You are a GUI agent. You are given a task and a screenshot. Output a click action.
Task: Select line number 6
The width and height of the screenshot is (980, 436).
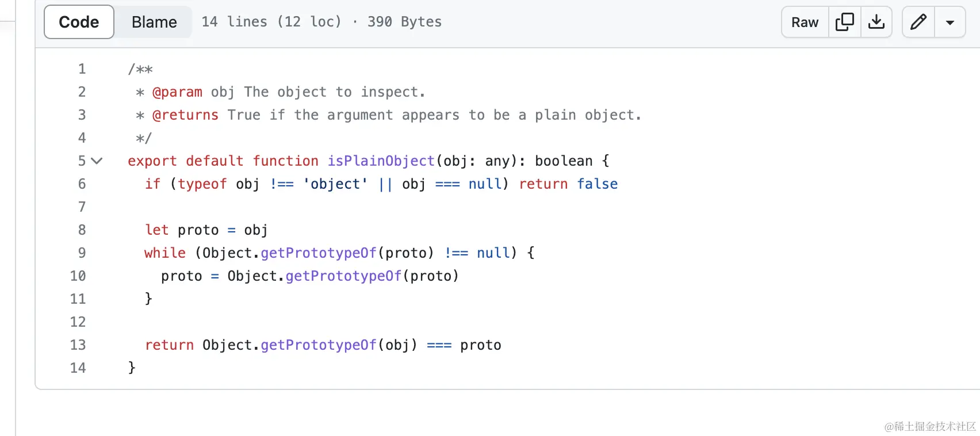82,184
